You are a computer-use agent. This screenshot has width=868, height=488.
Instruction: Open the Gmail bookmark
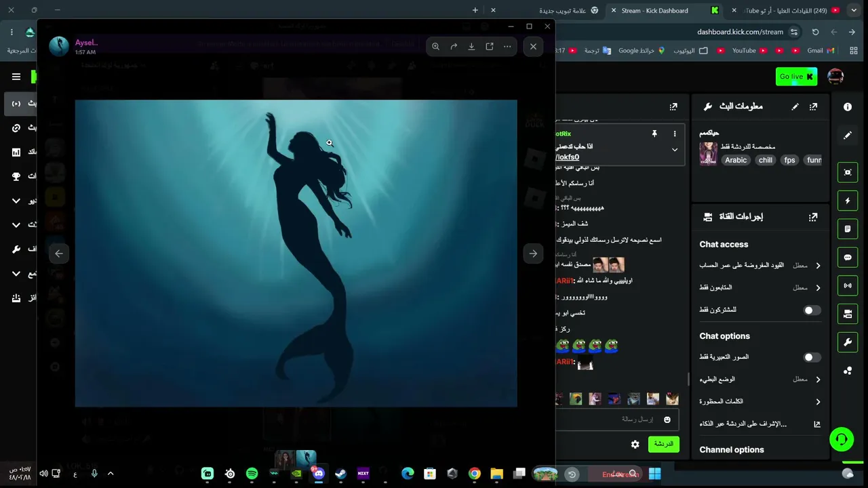(x=821, y=50)
